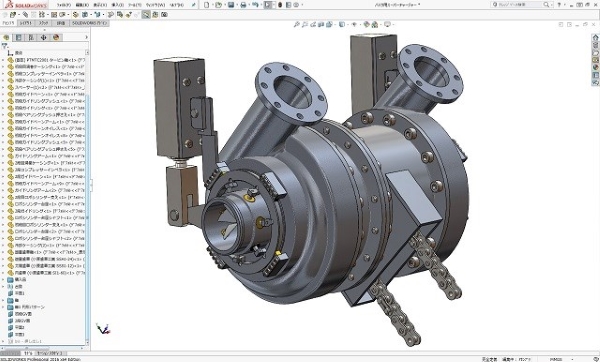Toggle the highlighted Select tool in top toolbar
Image resolution: width=600 pixels, height=362 pixels.
tap(268, 5)
